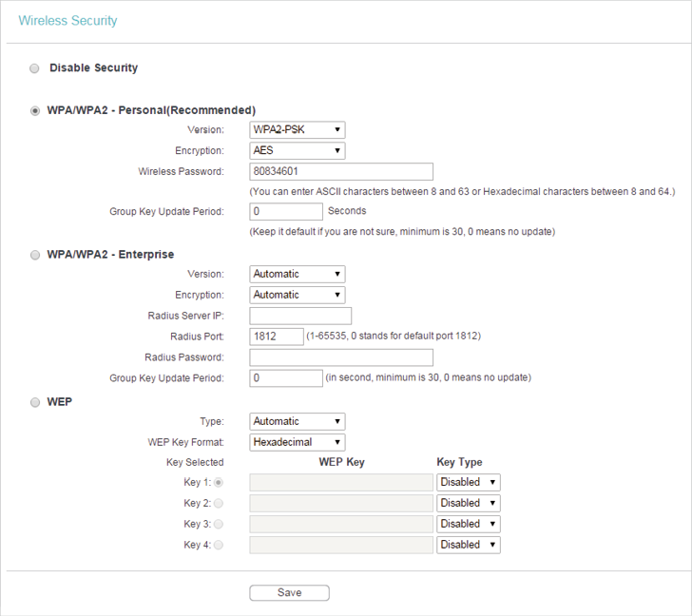Click the Wireless Password field
Viewport: 692px width, 616px height.
tap(341, 172)
